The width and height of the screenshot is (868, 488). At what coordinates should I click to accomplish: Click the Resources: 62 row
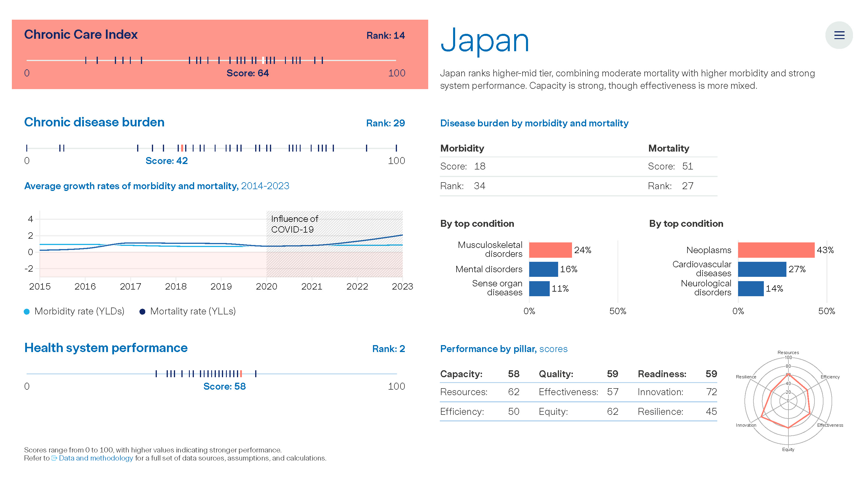[480, 392]
